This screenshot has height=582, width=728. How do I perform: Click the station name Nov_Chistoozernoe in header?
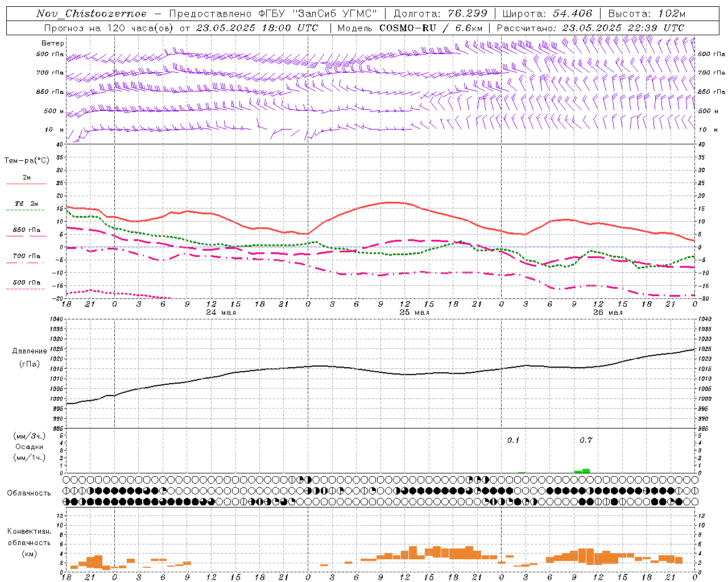pos(91,14)
